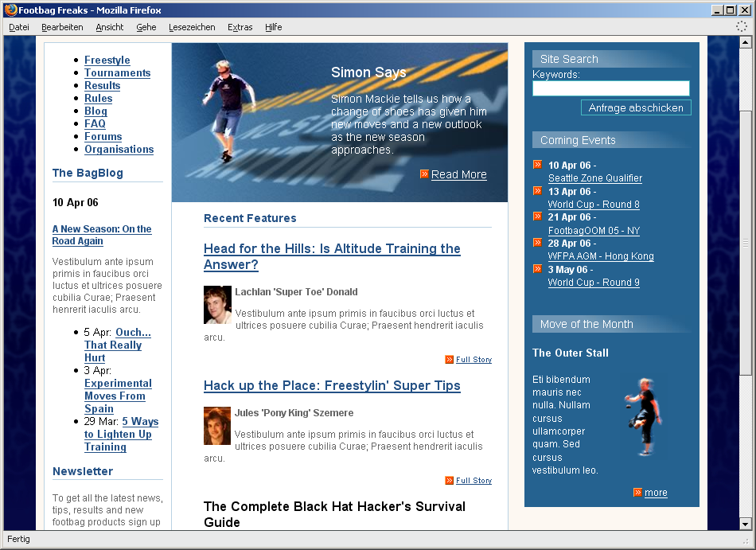Click the orange arrow icon beside 3 May 06
756x550 pixels.
pyautogui.click(x=538, y=268)
